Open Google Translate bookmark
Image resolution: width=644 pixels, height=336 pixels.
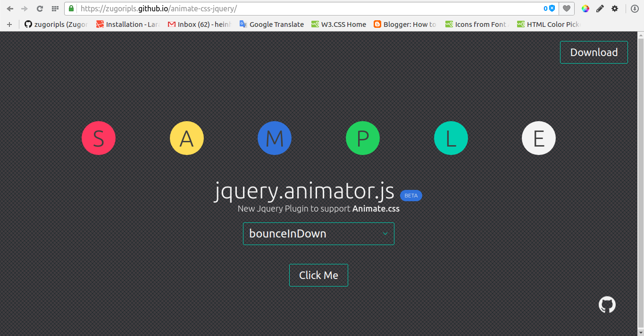click(271, 25)
